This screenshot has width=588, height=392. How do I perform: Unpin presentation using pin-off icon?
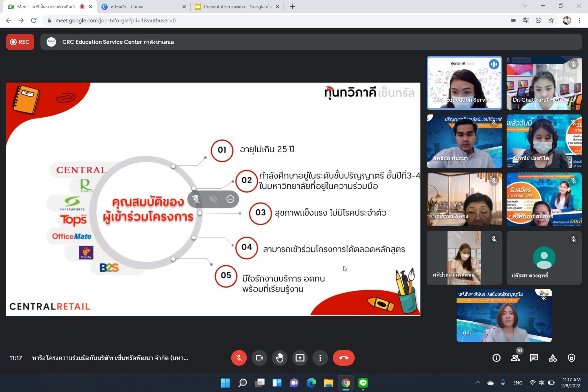click(196, 199)
